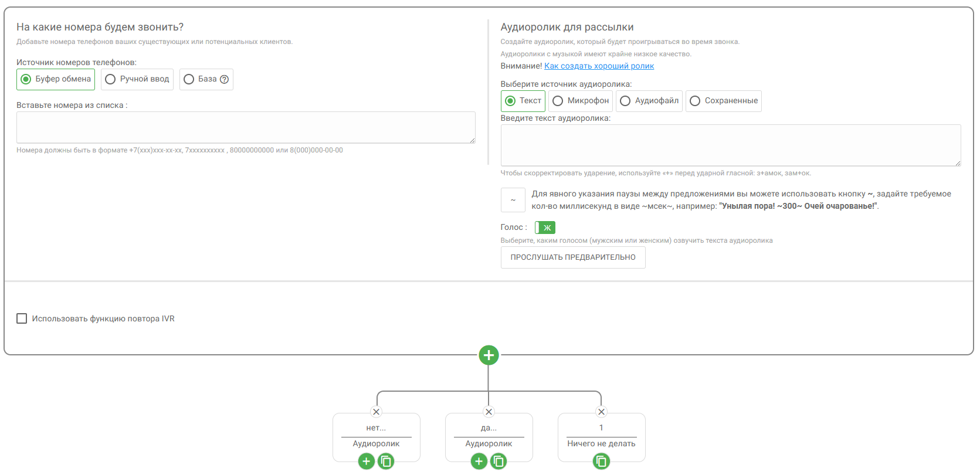The width and height of the screenshot is (980, 475).
Task: Open the help question mark next to 'База'
Action: (x=224, y=79)
